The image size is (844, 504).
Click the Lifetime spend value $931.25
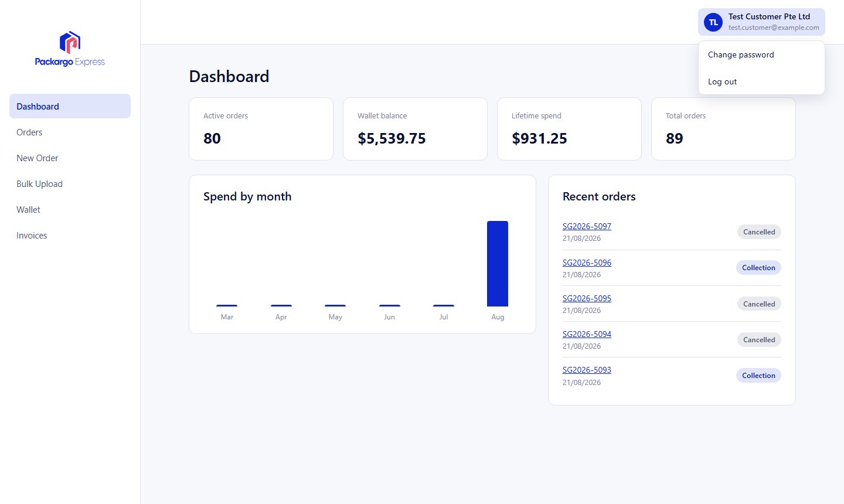point(539,138)
